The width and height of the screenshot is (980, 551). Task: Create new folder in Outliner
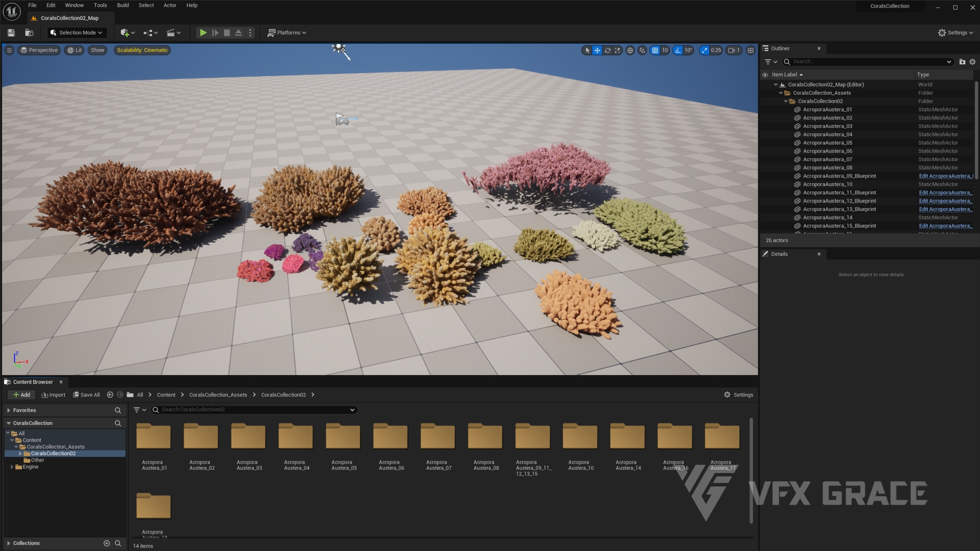pos(962,62)
